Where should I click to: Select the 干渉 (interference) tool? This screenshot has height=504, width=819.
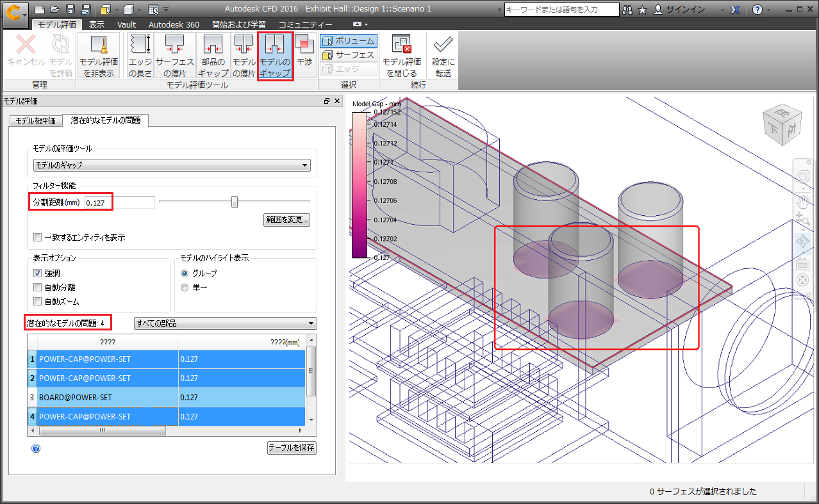[304, 55]
